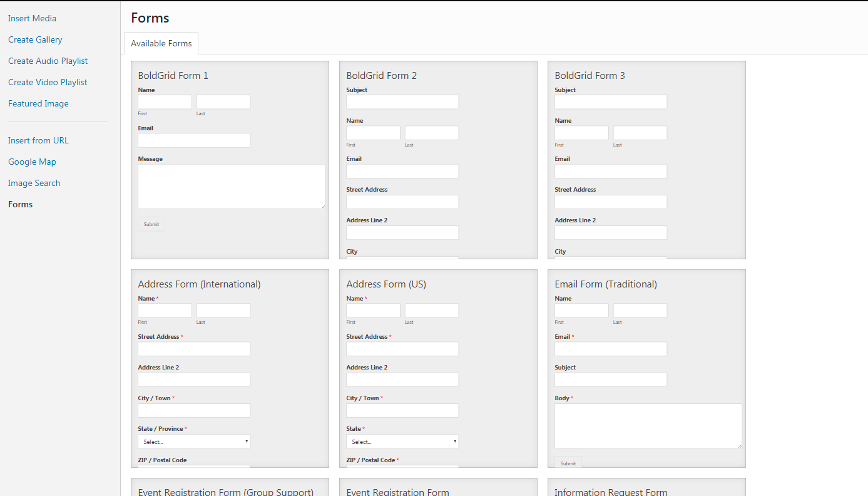The width and height of the screenshot is (868, 496).
Task: Click Last name field in BoldGrid Form 3
Action: pos(640,133)
